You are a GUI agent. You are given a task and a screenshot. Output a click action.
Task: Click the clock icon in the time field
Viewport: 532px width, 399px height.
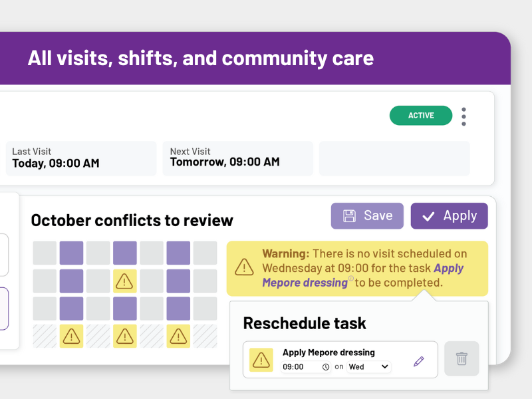tap(326, 367)
